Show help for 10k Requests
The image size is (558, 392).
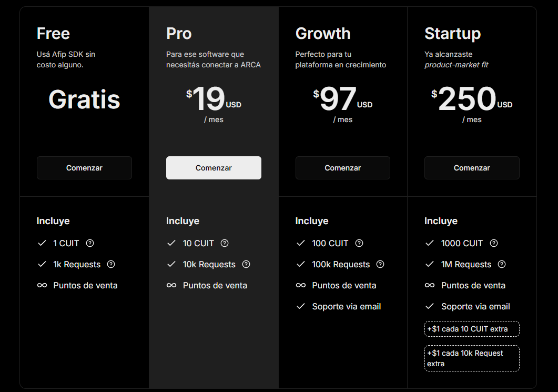tap(246, 264)
